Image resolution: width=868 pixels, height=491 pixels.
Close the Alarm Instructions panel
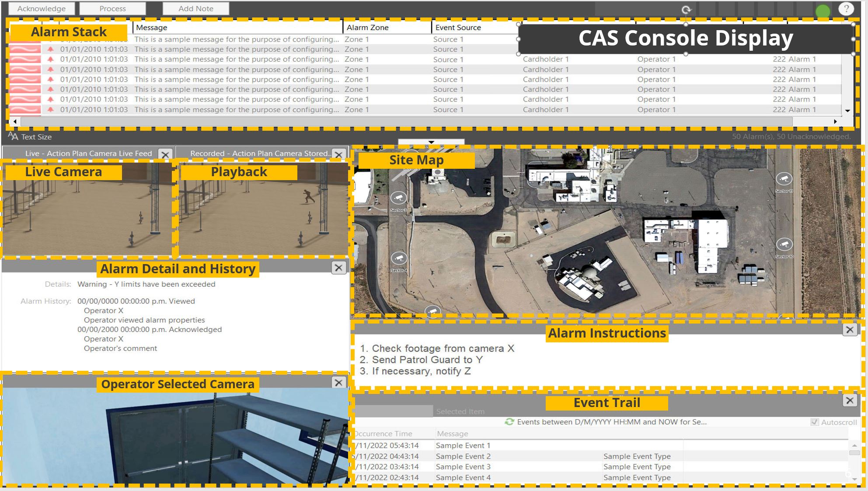850,330
